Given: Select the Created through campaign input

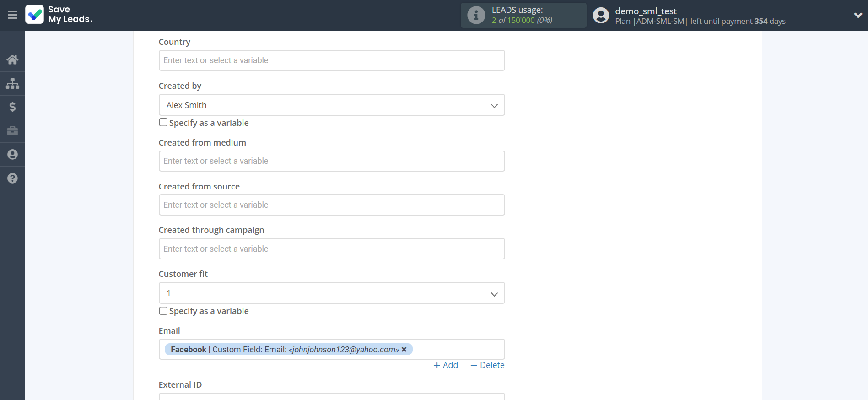Looking at the screenshot, I should point(331,249).
